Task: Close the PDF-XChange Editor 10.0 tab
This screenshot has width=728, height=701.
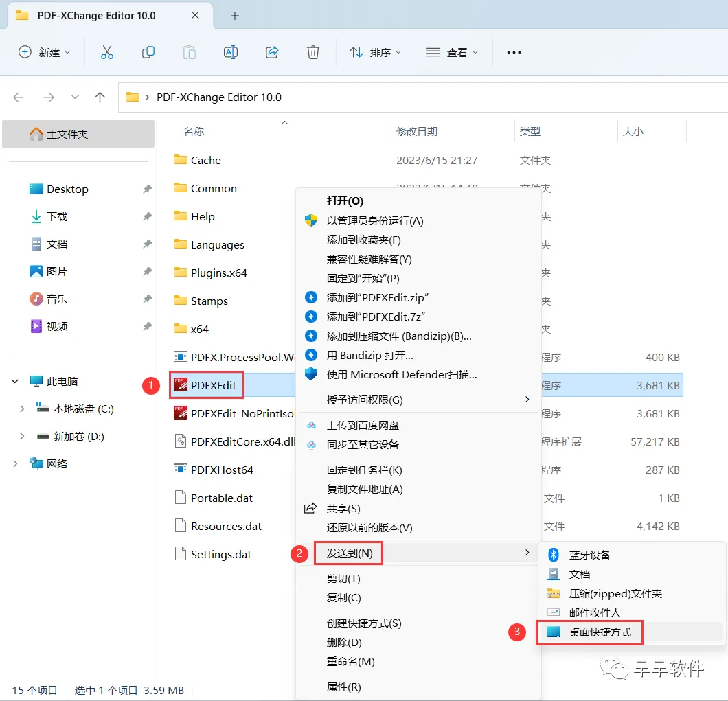Action: click(x=196, y=15)
